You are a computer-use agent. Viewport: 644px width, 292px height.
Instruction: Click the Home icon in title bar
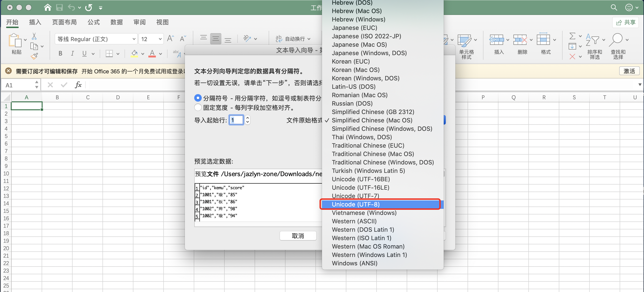[47, 7]
